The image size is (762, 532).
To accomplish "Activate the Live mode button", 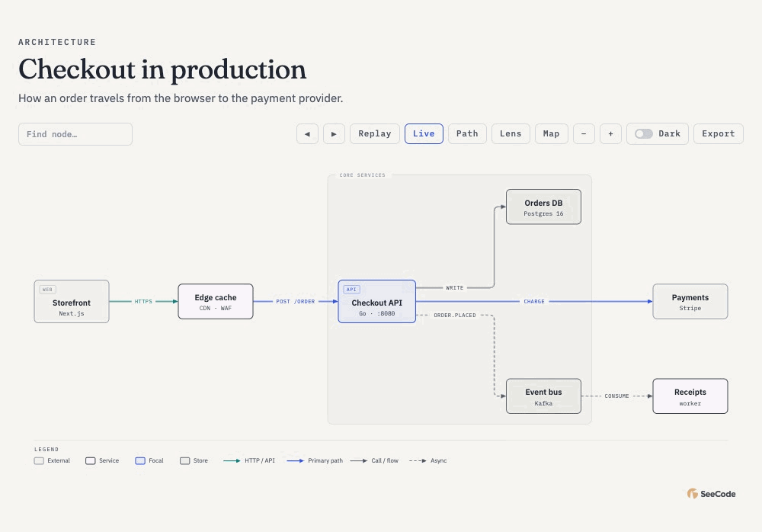I will (x=424, y=133).
